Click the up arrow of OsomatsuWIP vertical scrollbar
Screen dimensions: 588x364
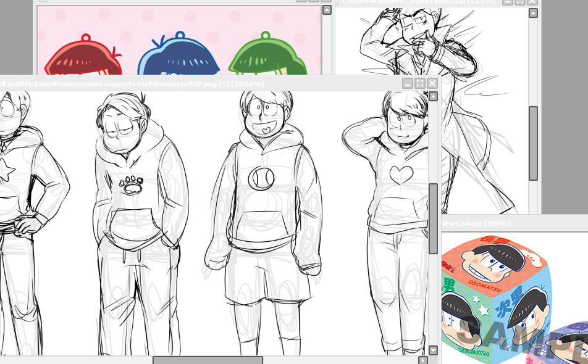pyautogui.click(x=433, y=97)
